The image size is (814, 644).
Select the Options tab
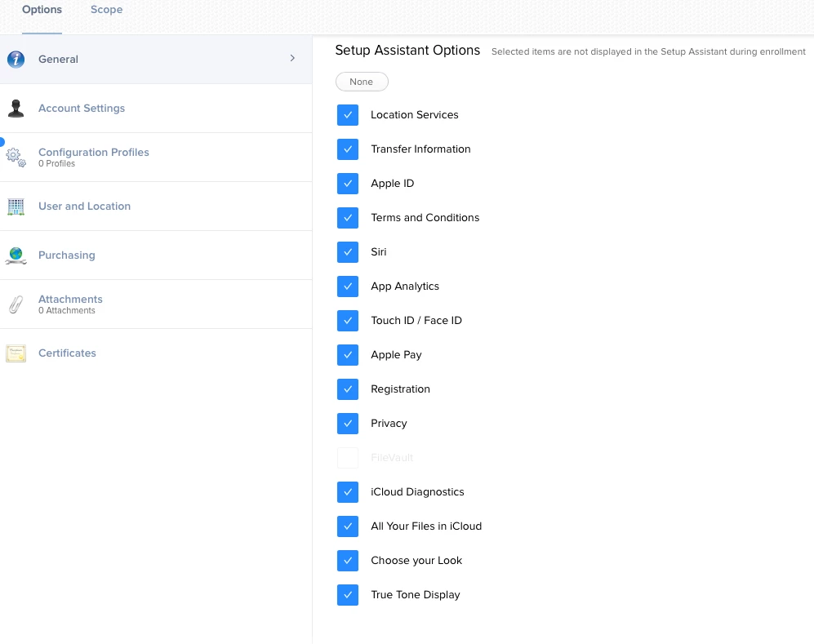(42, 9)
